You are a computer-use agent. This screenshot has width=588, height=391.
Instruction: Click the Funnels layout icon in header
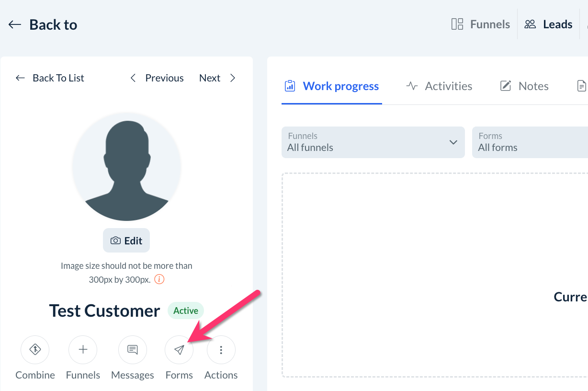click(x=457, y=24)
